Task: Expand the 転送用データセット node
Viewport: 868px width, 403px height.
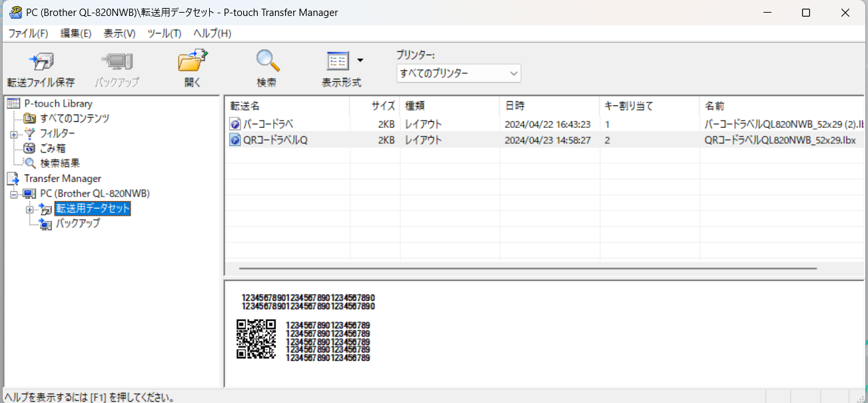Action: point(29,209)
